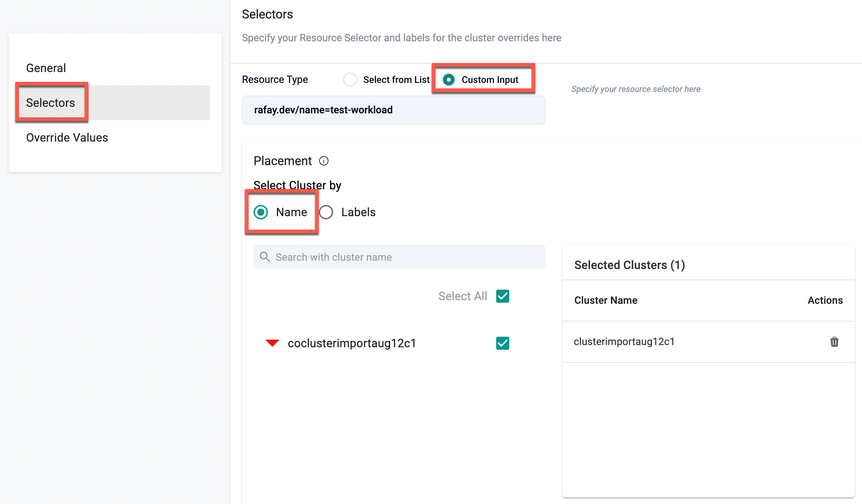This screenshot has width=862, height=504.
Task: Click the search magnifier icon
Action: tap(265, 257)
